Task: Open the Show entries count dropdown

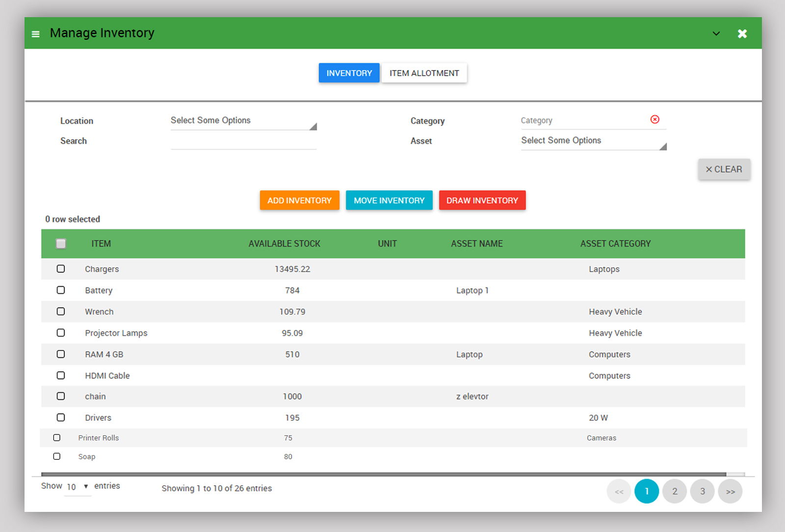Action: (x=78, y=486)
